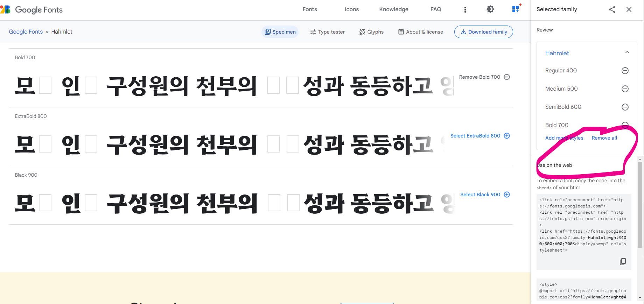Click the side panel vertical scrollbar
Screen dimensions: 644x304
point(640,204)
